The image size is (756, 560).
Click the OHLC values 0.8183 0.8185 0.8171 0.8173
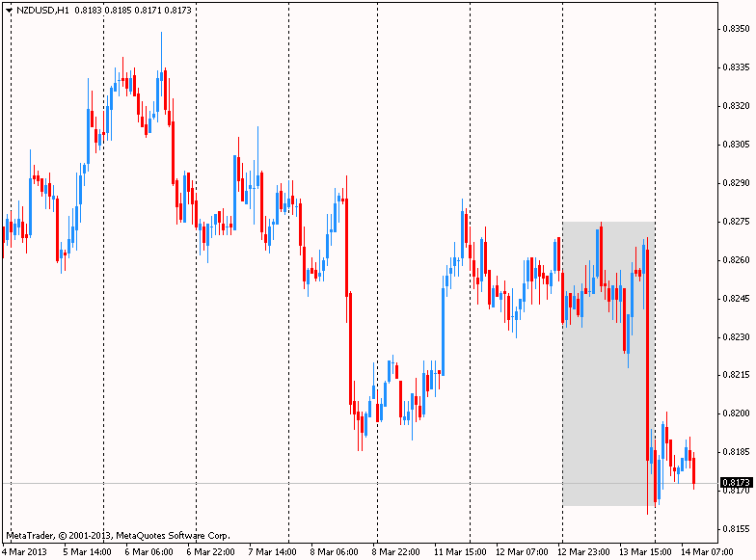(133, 10)
